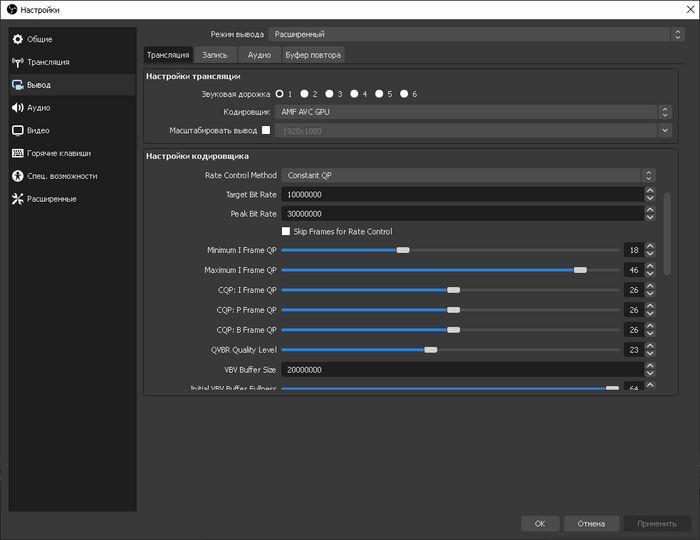700x540 pixels.
Task: Click the keyboard icon for Горячие клавиши
Action: [x=18, y=153]
